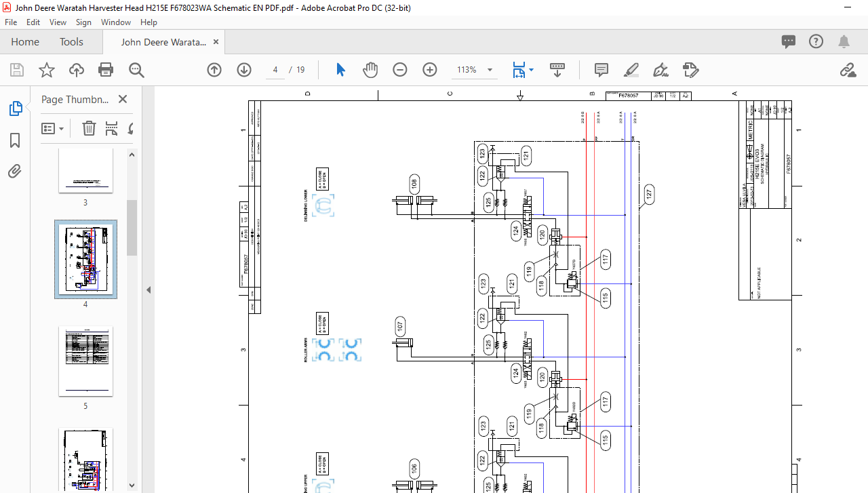Open the Edit menu
Image resolution: width=868 pixels, height=493 pixels.
pos(33,22)
